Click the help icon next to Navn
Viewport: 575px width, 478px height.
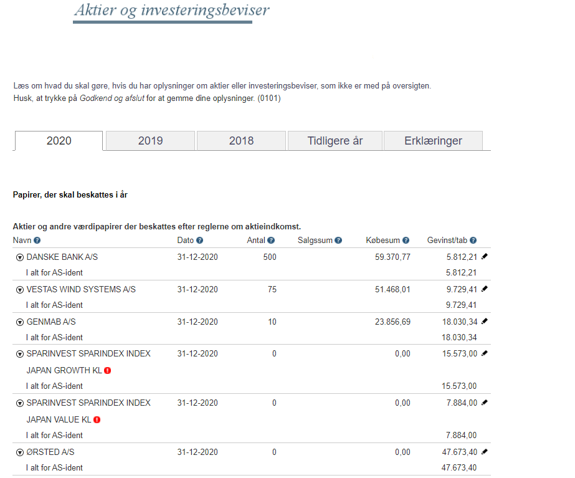(x=37, y=241)
